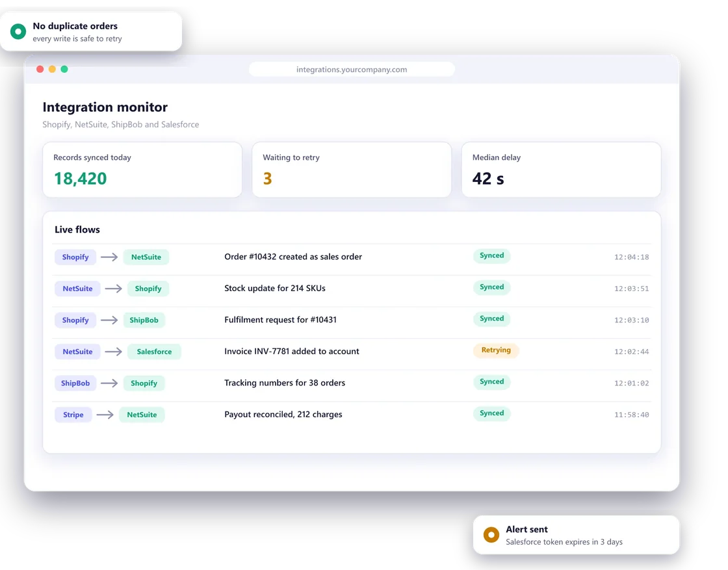Image resolution: width=728 pixels, height=570 pixels.
Task: Click Shopify destination tag in Tracking numbers row
Action: pyautogui.click(x=144, y=383)
